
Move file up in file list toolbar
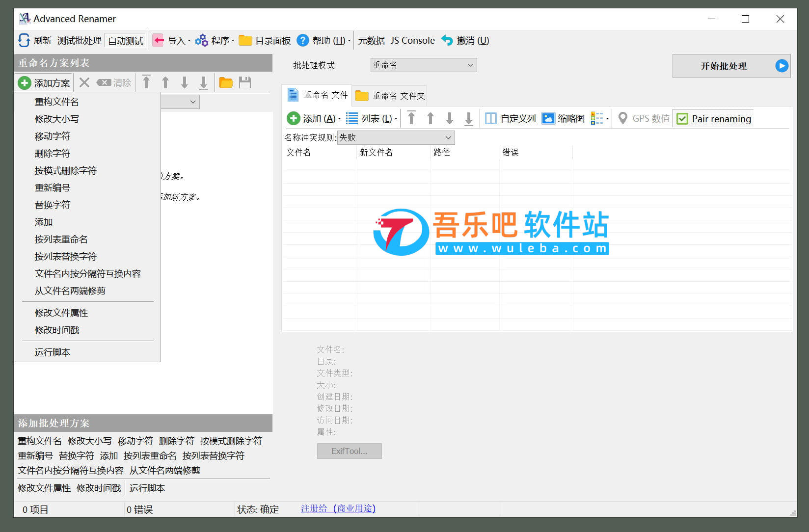click(431, 118)
